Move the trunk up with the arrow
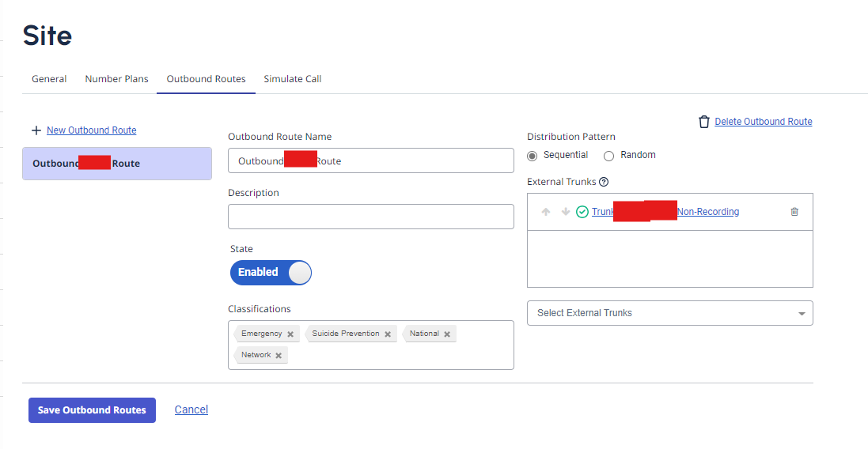This screenshot has height=449, width=868. pos(546,212)
